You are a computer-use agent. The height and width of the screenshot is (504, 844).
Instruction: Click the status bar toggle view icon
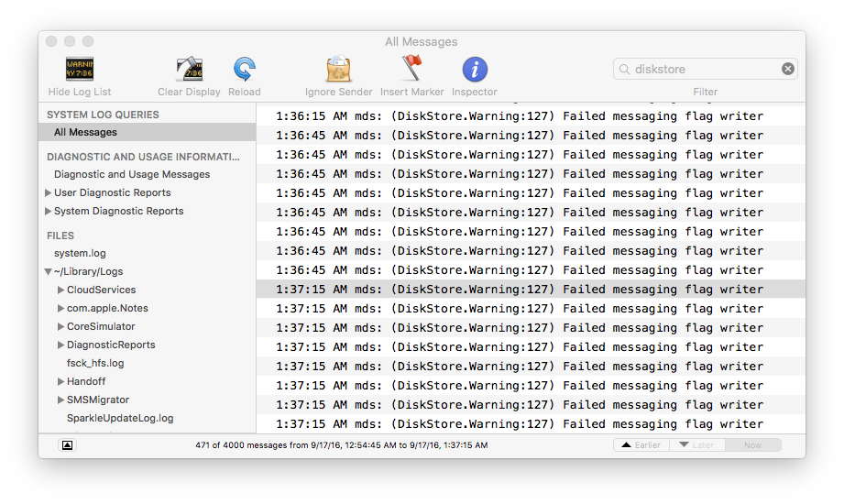coord(67,445)
